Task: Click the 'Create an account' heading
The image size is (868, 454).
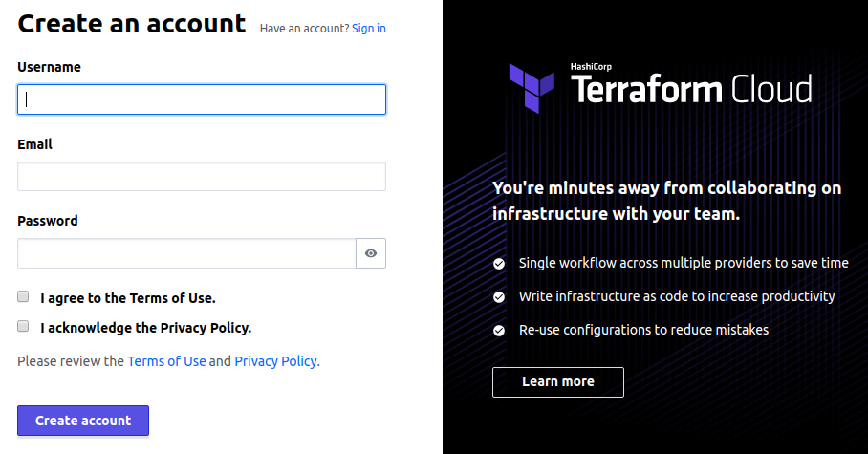Action: coord(132,24)
